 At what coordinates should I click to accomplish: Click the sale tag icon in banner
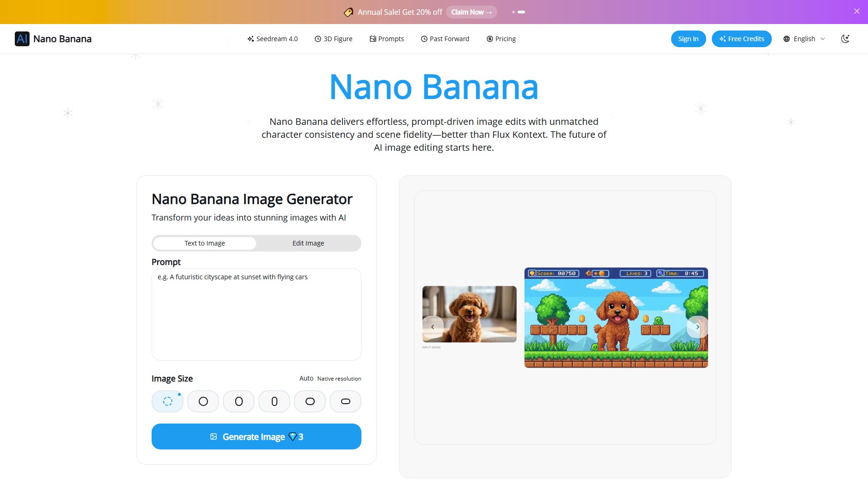pyautogui.click(x=348, y=12)
